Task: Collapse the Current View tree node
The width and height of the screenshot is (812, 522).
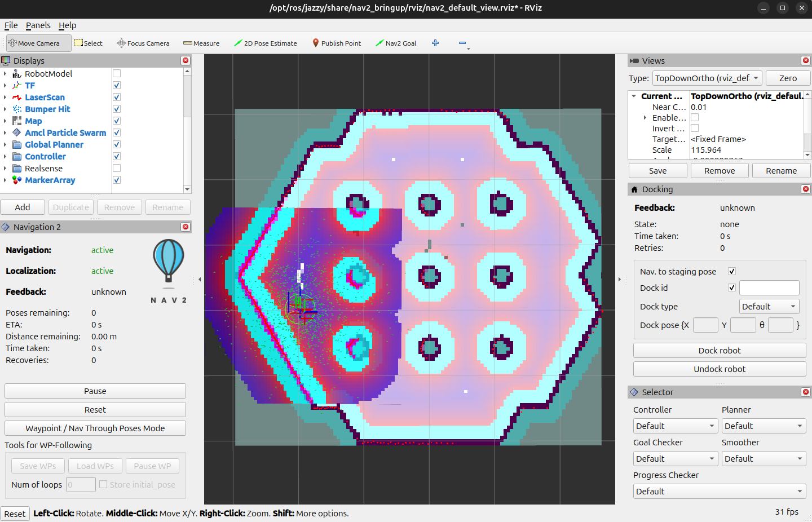Action: (634, 96)
